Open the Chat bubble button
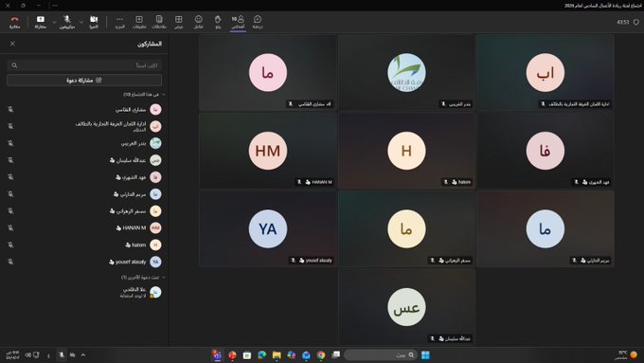Viewport: 644px width, 363px height. pos(258,22)
